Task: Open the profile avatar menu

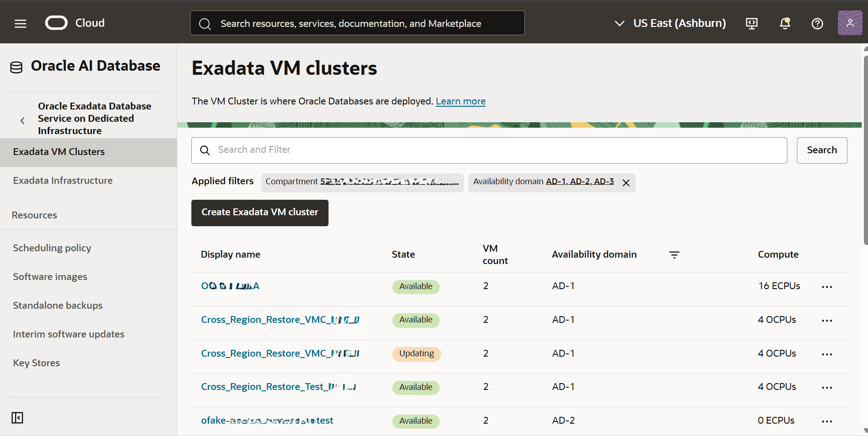Action: 850,23
